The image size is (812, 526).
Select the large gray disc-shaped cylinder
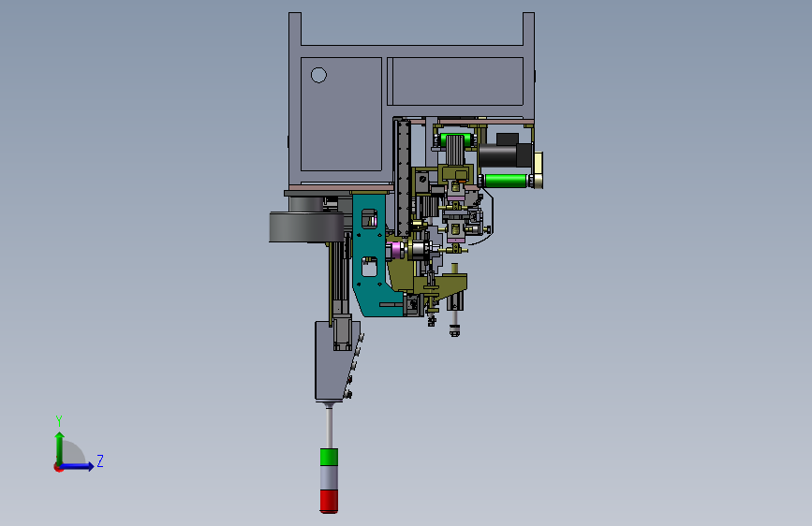click(x=306, y=226)
